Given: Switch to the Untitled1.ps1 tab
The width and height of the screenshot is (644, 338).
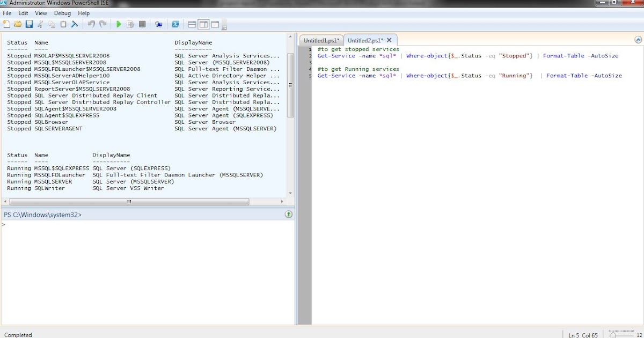Looking at the screenshot, I should (320, 40).
